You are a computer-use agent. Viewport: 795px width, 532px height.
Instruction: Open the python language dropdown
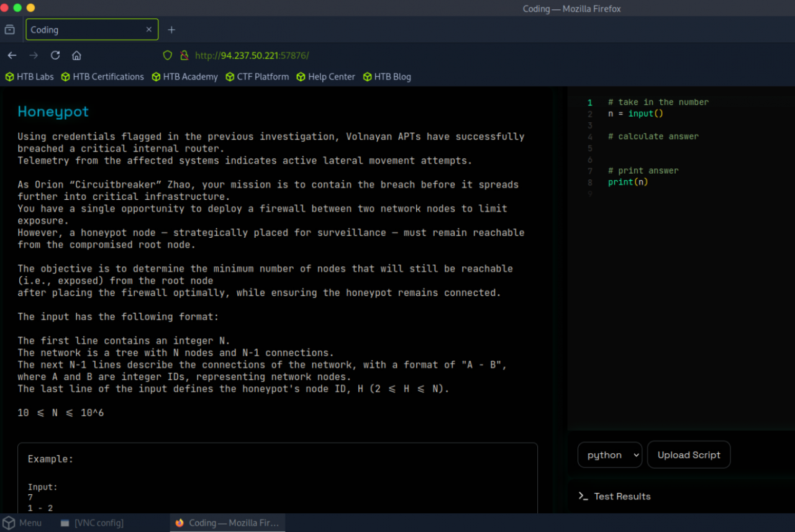(x=610, y=455)
